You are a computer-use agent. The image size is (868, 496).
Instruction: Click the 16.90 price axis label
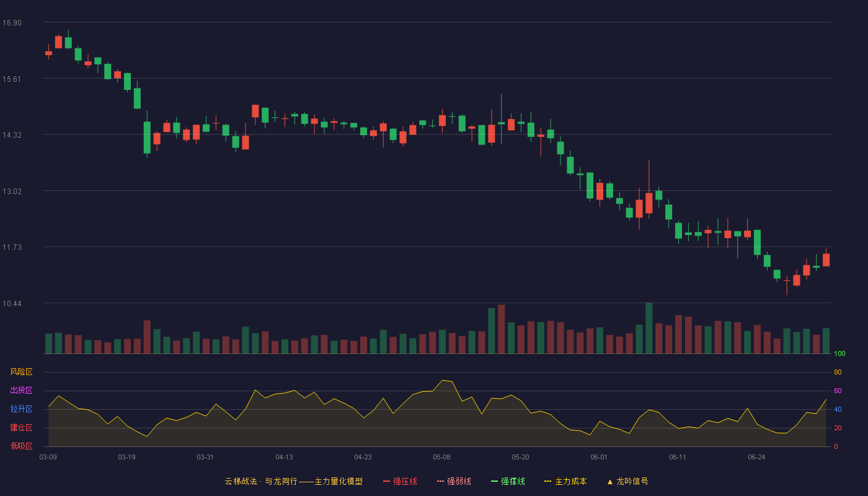point(12,23)
